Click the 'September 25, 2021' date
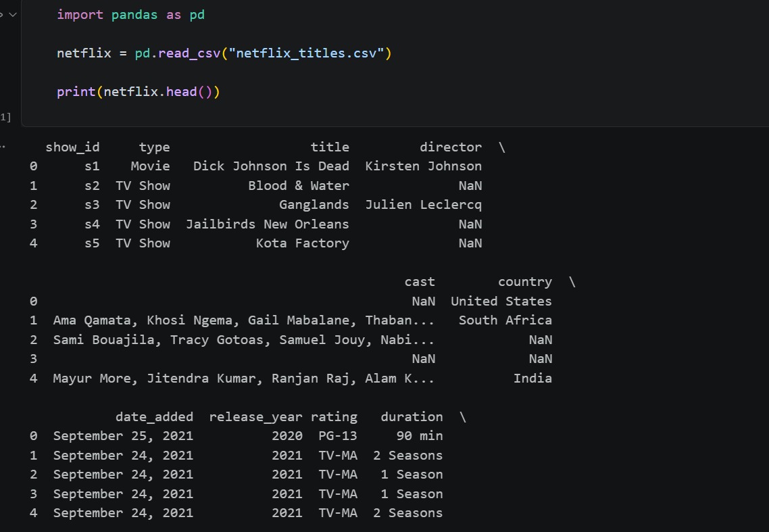The image size is (769, 532). (123, 436)
